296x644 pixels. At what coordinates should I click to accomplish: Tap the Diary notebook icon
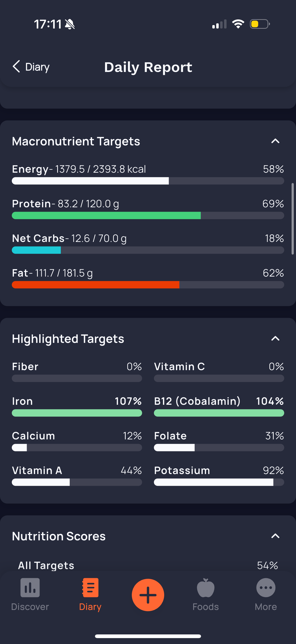90,588
